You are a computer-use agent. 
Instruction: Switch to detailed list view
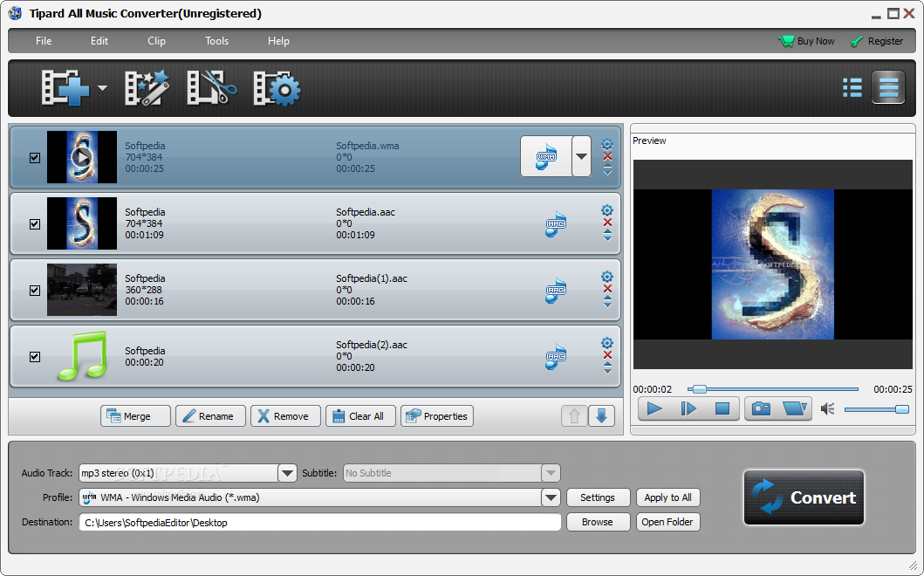888,88
